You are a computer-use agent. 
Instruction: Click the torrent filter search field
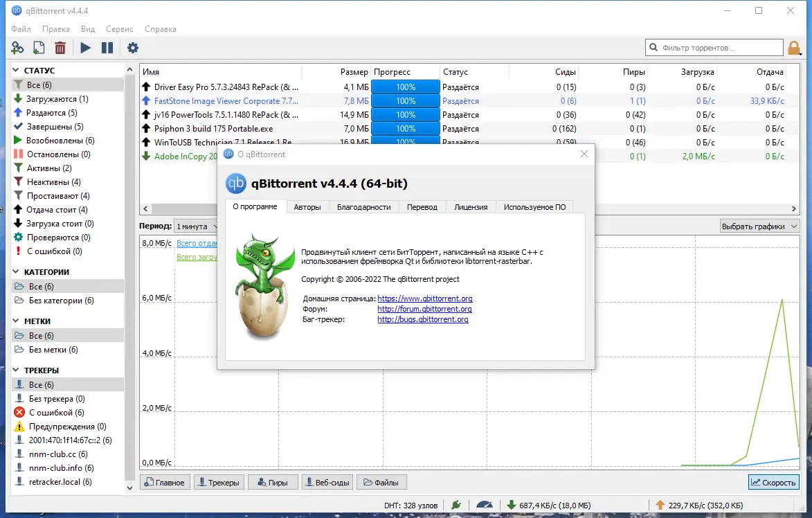tap(714, 48)
